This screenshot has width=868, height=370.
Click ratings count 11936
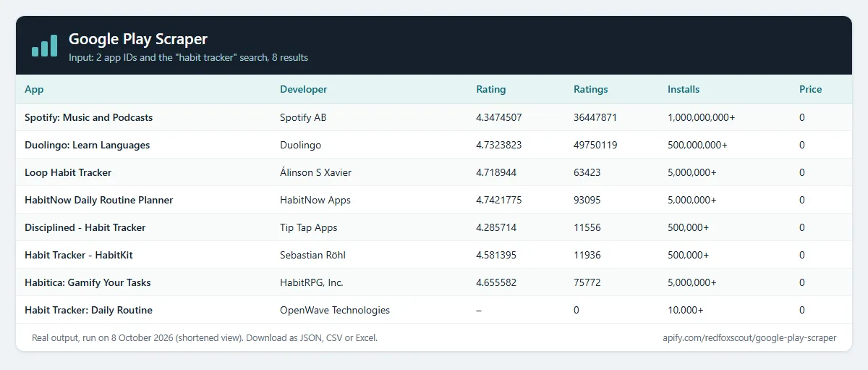click(587, 255)
